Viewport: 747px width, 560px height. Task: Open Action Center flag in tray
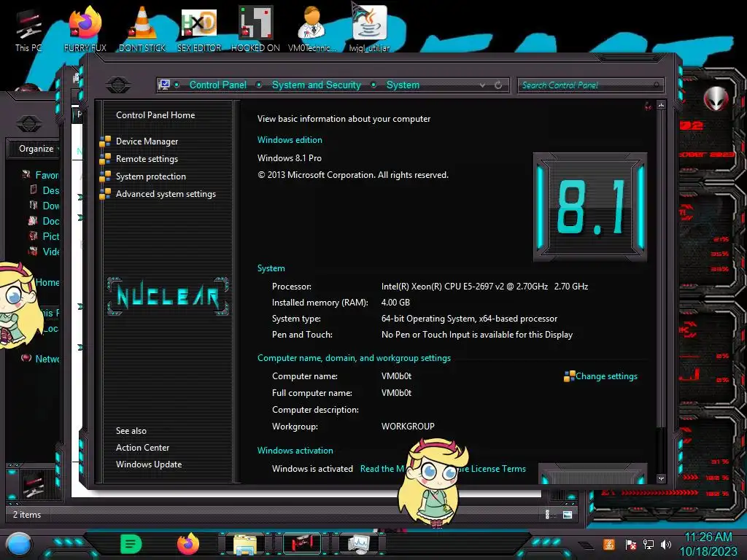click(631, 544)
